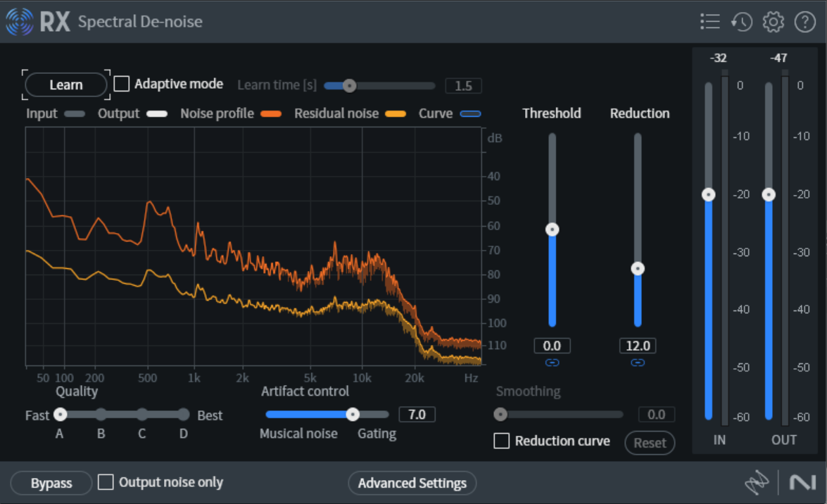Click the IN gain fader handle
This screenshot has height=504, width=827.
point(708,195)
